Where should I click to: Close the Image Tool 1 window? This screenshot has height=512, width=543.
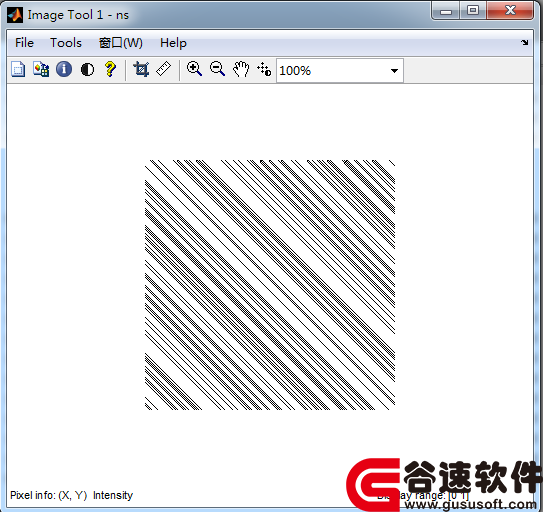tap(510, 10)
